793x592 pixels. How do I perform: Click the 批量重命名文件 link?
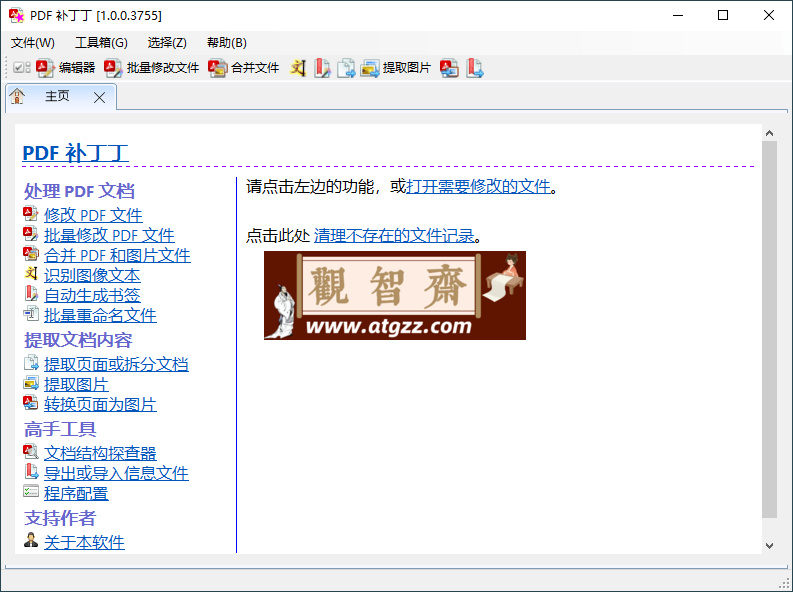click(x=100, y=315)
